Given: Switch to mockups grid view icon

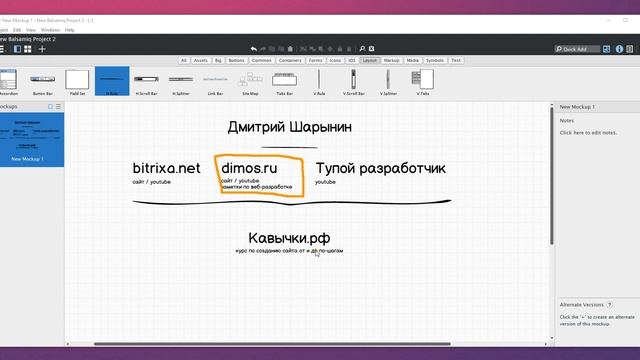Looking at the screenshot, I should point(27,49).
